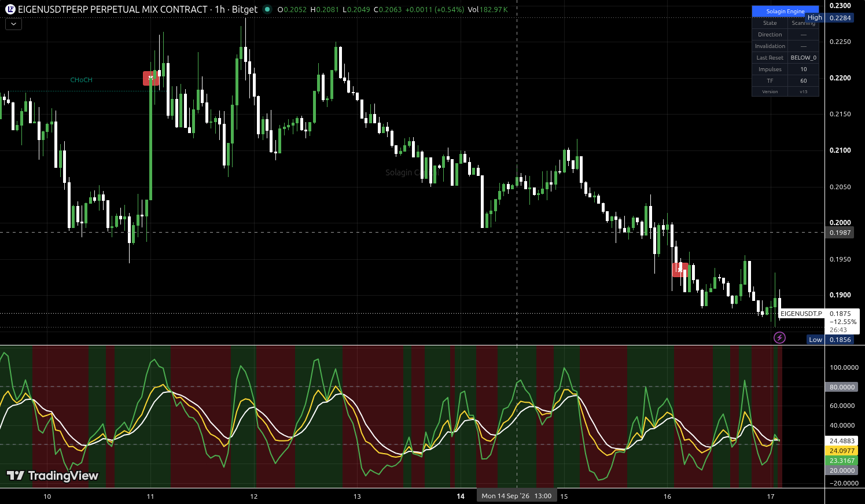Collapse the chart legend with the chevron button
The height and width of the screenshot is (504, 865).
click(13, 24)
